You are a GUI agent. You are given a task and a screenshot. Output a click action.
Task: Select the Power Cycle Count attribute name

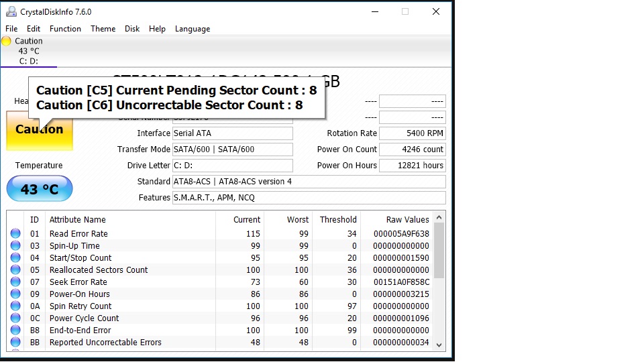(x=85, y=318)
